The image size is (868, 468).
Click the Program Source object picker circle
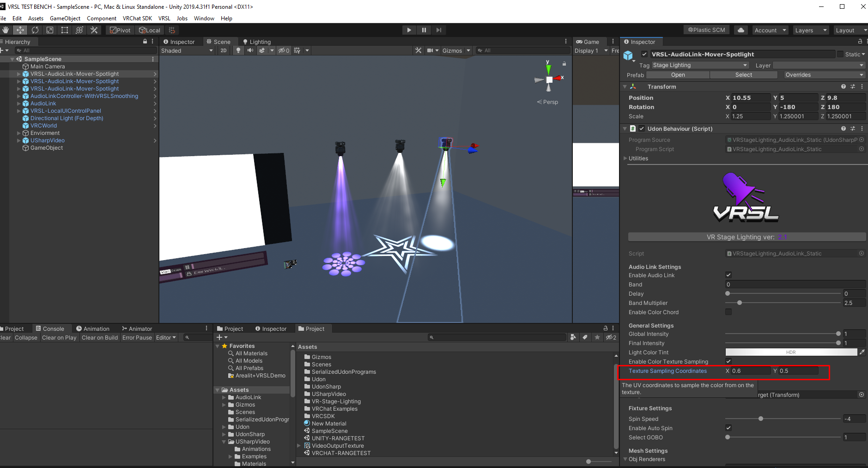(x=862, y=140)
